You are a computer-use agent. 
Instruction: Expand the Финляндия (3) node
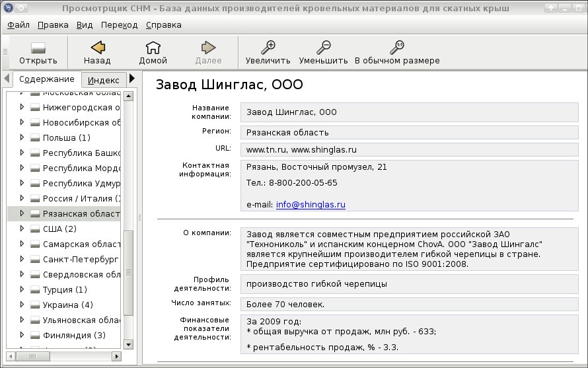pos(22,334)
